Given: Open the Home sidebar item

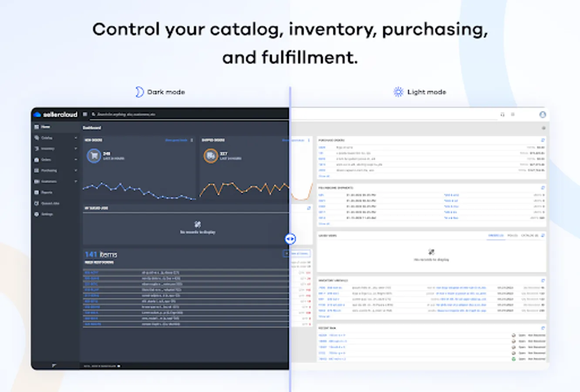Looking at the screenshot, I should 55,127.
